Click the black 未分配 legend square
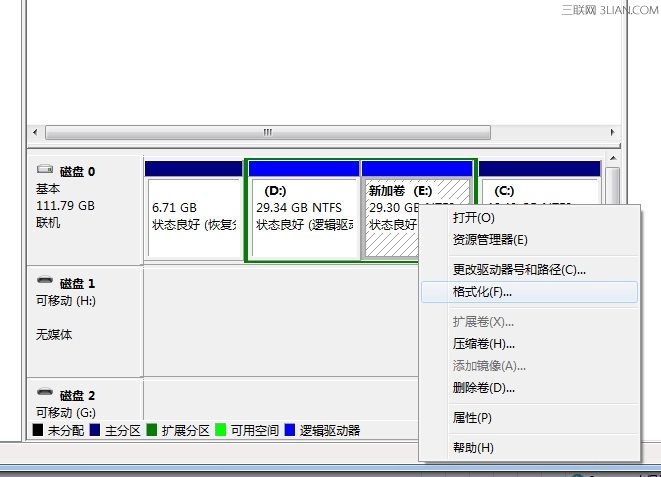661x477 pixels. click(38, 431)
